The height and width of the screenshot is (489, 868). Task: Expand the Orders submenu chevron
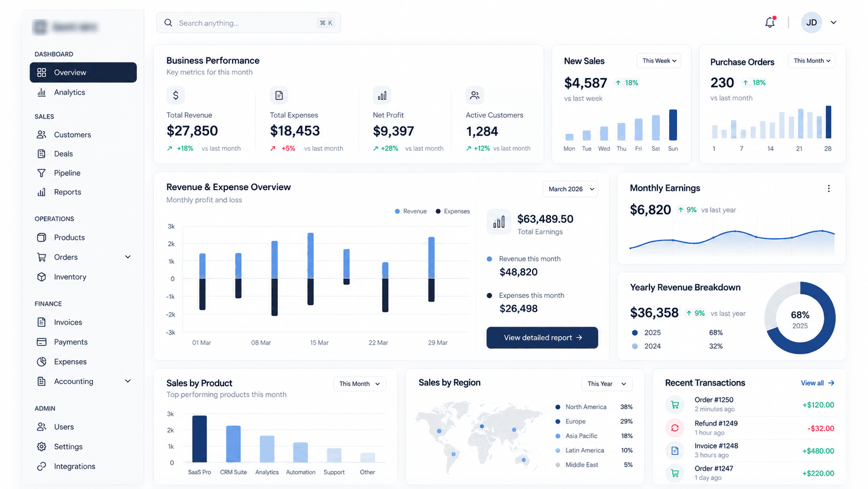tap(128, 257)
